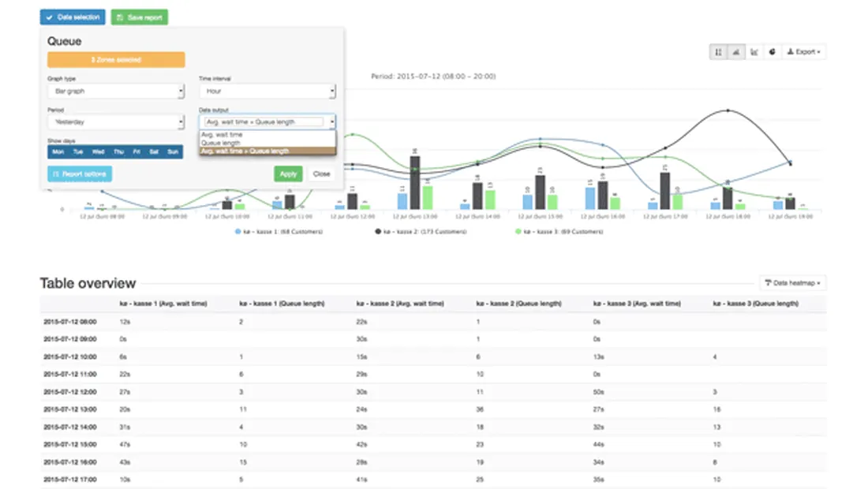Close the Queue settings panel

pos(321,174)
